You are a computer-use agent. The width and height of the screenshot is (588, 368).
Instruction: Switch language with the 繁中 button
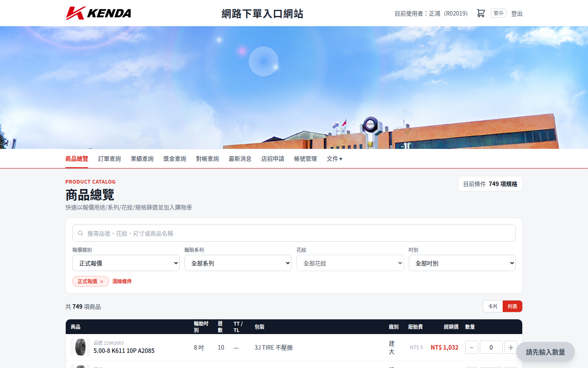(x=499, y=13)
